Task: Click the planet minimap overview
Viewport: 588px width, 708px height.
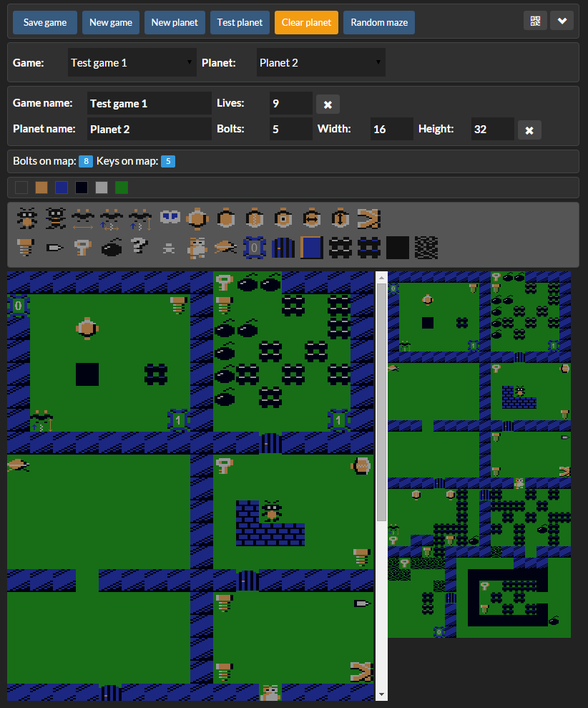Action: 479,455
